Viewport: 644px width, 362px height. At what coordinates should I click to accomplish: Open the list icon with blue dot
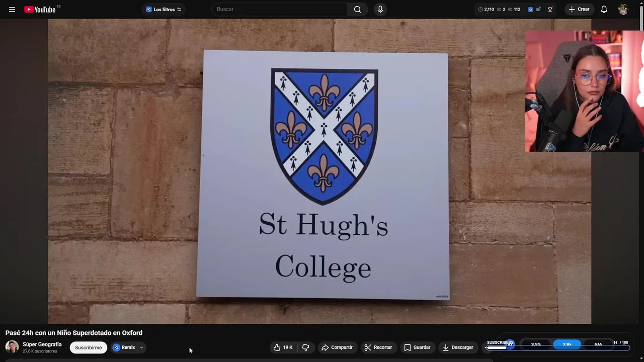(538, 9)
